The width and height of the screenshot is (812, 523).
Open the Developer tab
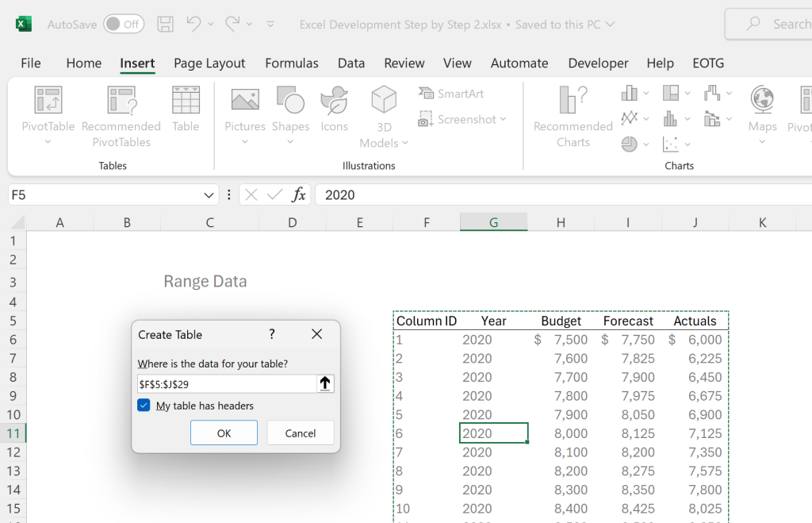(x=598, y=63)
